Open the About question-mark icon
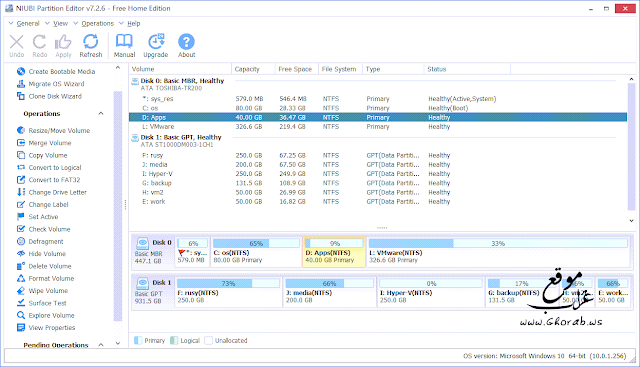Screen dimensions: 640x367 [186, 46]
